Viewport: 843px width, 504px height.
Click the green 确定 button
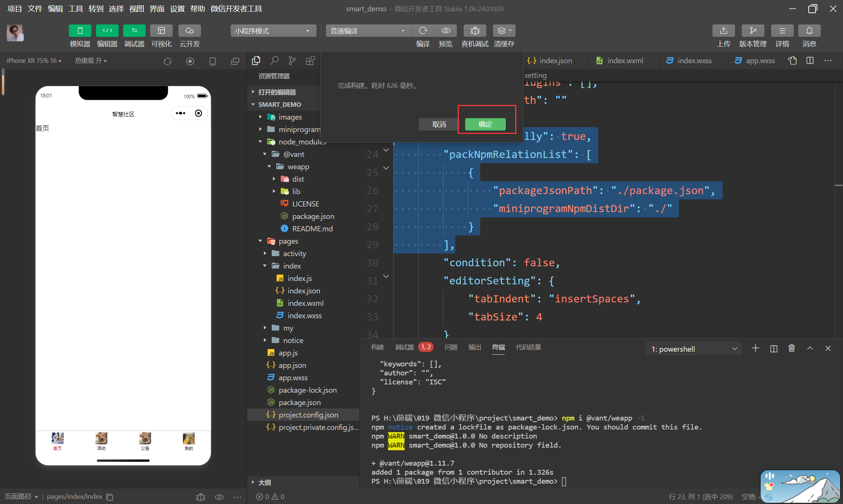pyautogui.click(x=485, y=124)
